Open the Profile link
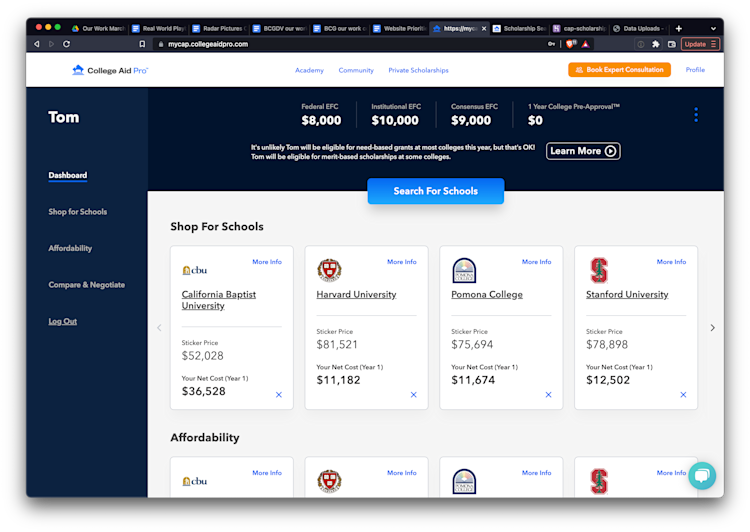Viewport: 750px width, 532px height. point(695,70)
